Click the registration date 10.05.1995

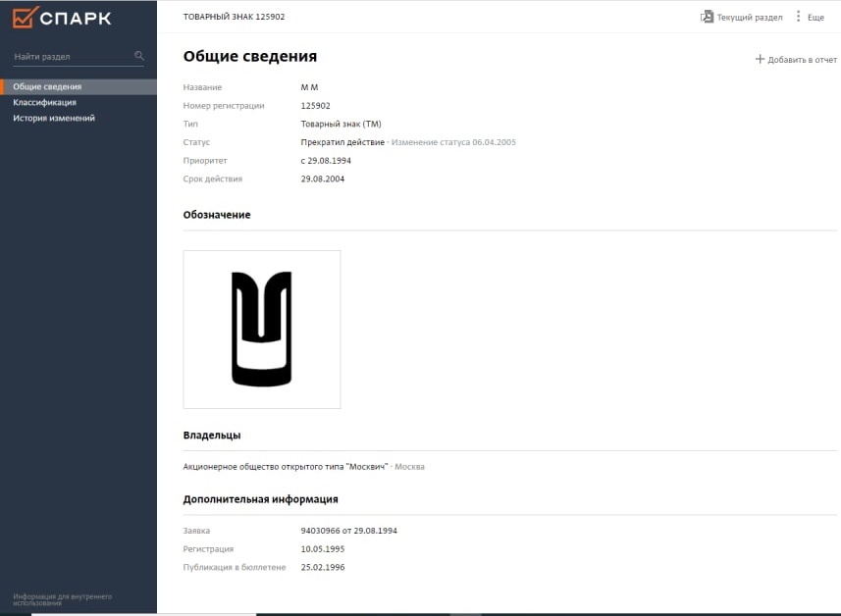pyautogui.click(x=323, y=548)
